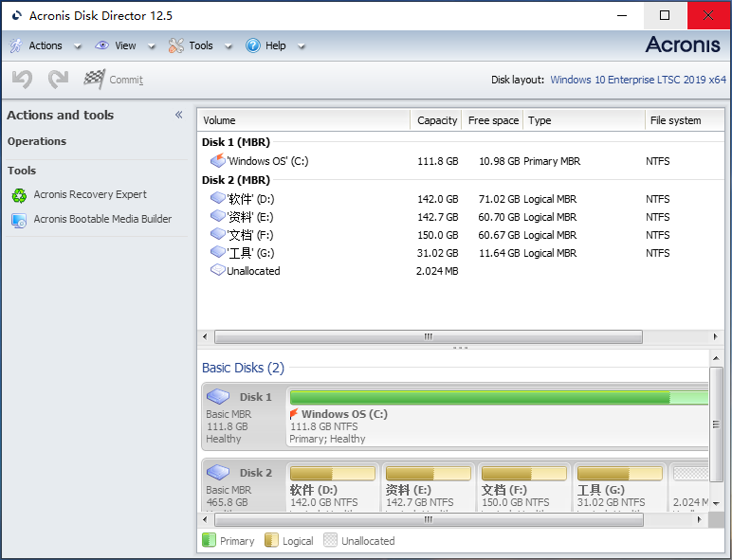Open the Tools menu
Screen dimensions: 732x560
(201, 45)
